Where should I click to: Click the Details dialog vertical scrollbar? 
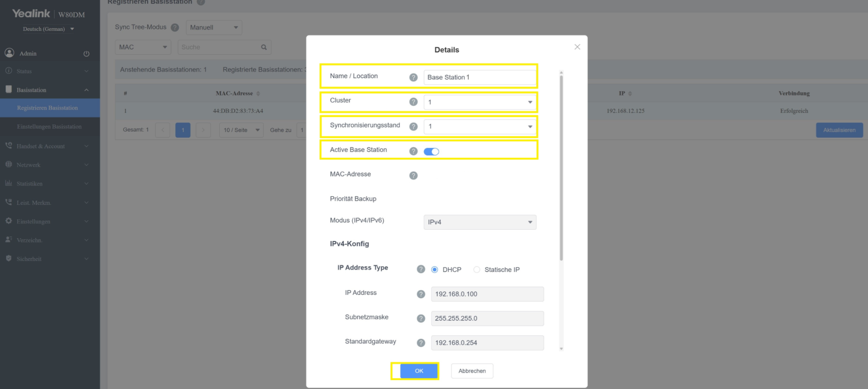tap(561, 167)
